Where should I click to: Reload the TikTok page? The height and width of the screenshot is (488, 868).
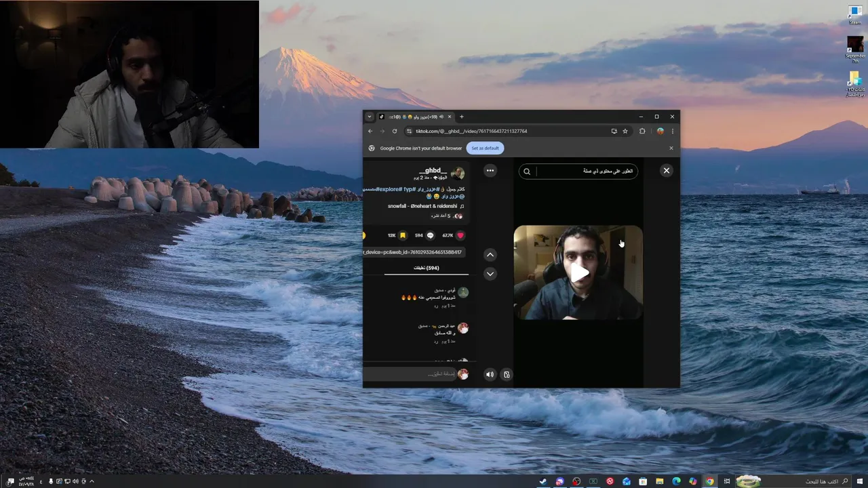(395, 131)
